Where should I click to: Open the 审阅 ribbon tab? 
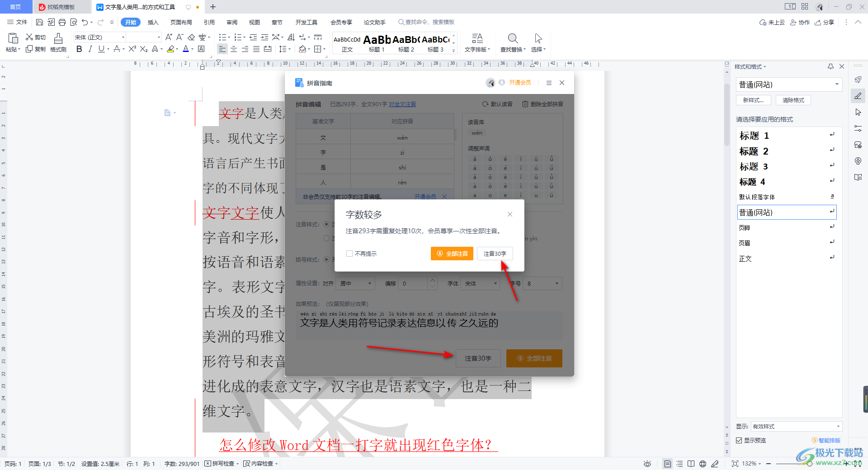(232, 22)
